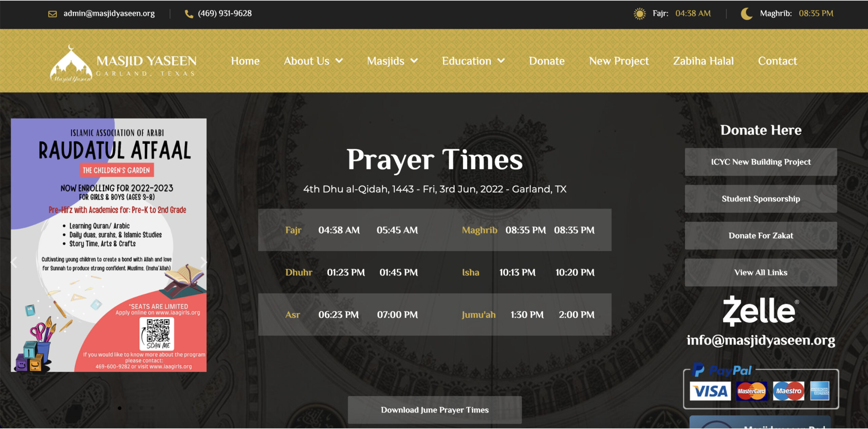Expand the Education dropdown menu
The image size is (868, 429).
[473, 61]
